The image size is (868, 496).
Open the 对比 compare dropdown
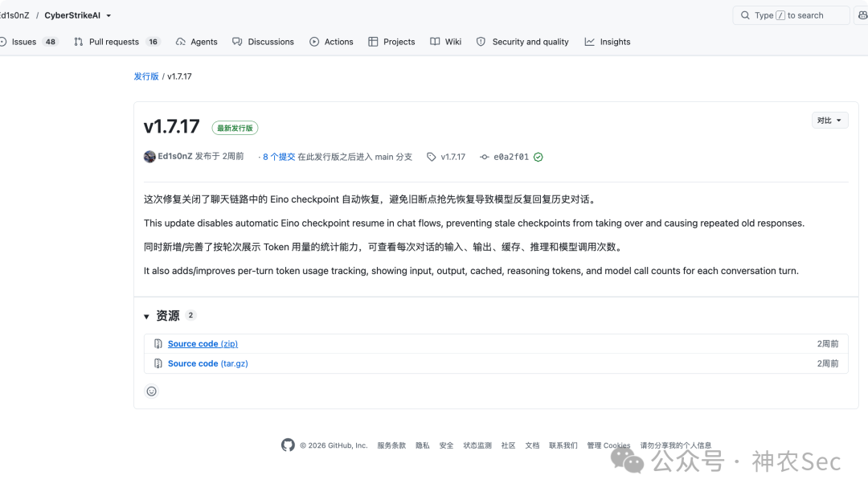(x=829, y=120)
